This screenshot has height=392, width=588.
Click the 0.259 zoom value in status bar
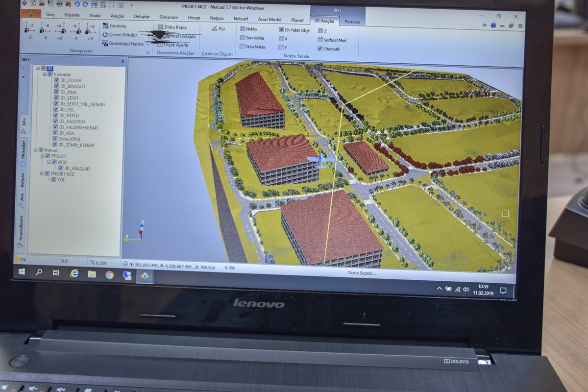coord(101,263)
